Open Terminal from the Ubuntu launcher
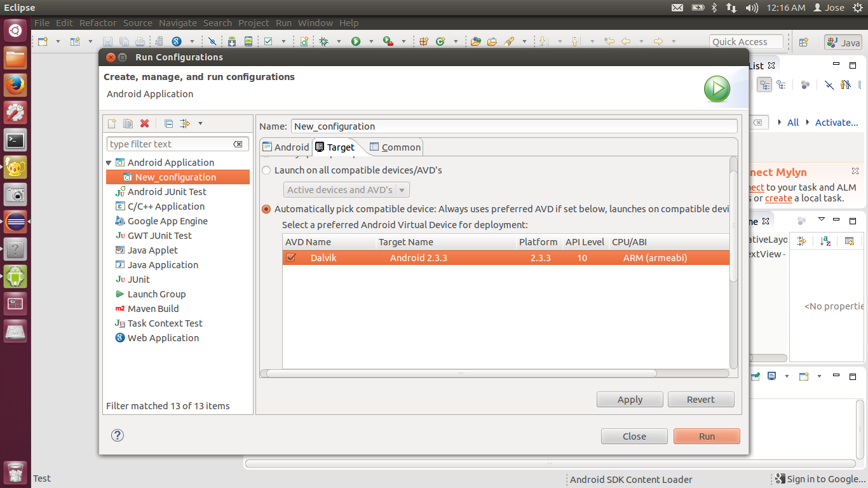The width and height of the screenshot is (868, 488). [x=15, y=140]
